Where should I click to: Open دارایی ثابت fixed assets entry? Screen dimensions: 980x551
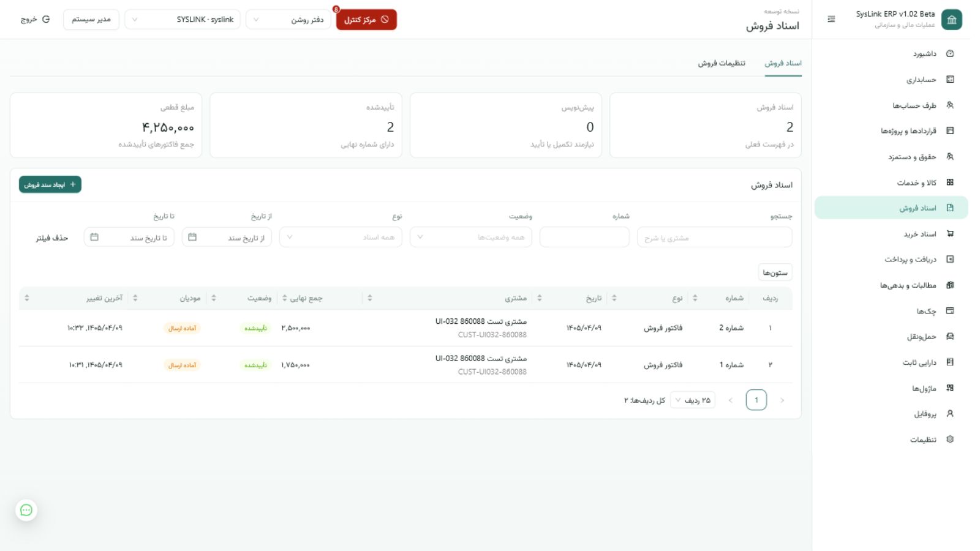[x=891, y=362]
